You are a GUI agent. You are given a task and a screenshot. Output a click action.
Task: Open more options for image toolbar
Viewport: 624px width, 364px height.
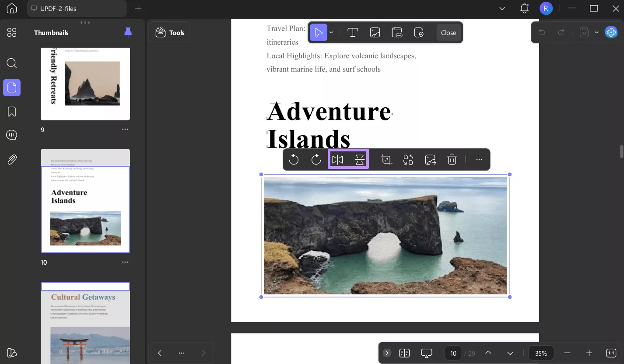[x=479, y=160]
